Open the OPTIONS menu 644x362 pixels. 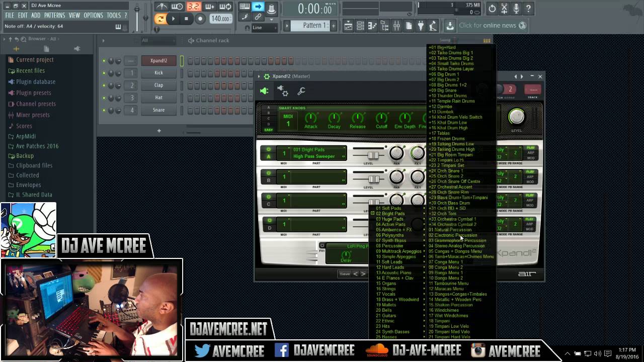coord(93,15)
